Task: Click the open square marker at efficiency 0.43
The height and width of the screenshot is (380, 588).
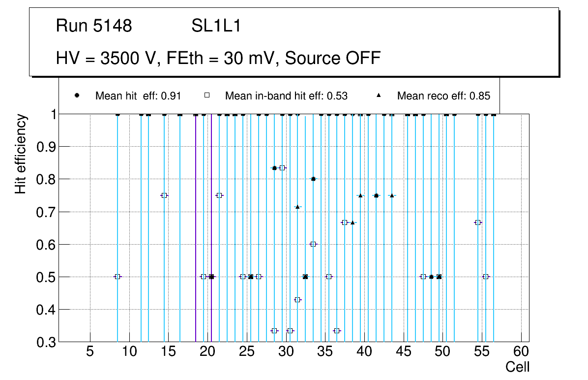Action: click(x=297, y=300)
